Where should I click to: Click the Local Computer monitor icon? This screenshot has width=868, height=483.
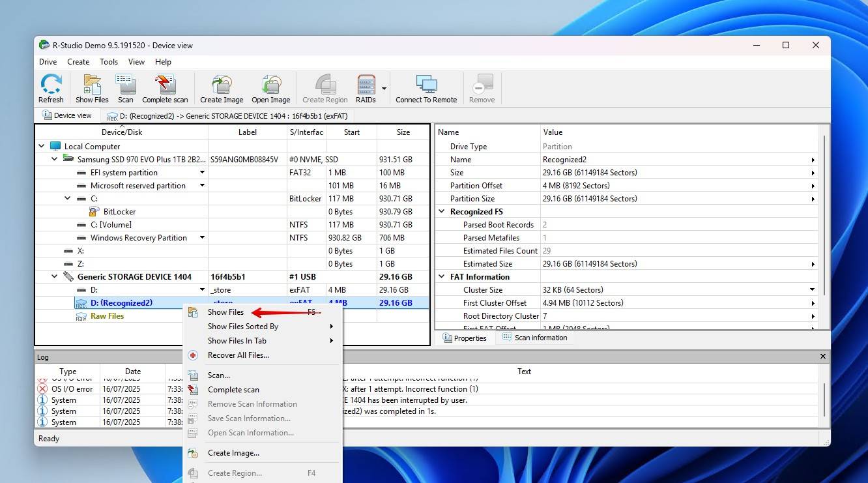click(55, 147)
